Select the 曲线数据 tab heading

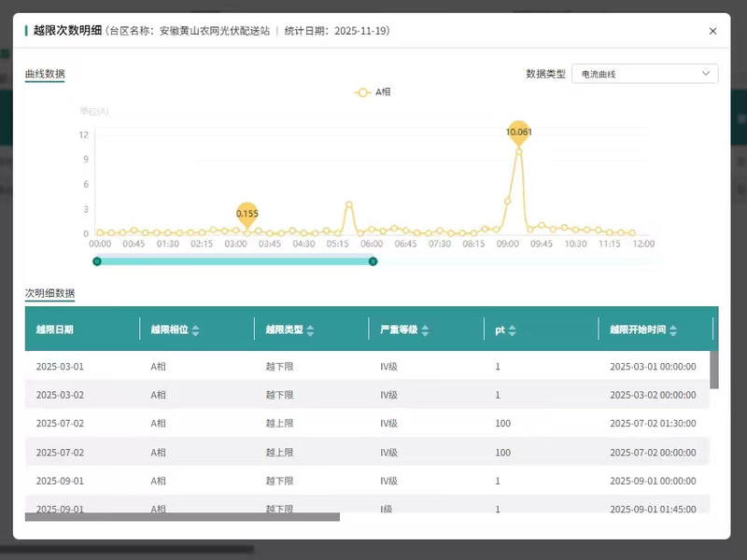45,74
